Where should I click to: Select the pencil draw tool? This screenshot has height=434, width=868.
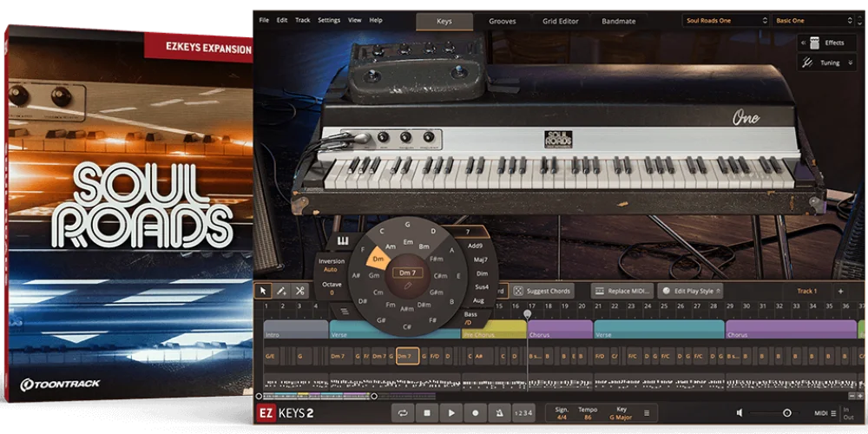282,291
